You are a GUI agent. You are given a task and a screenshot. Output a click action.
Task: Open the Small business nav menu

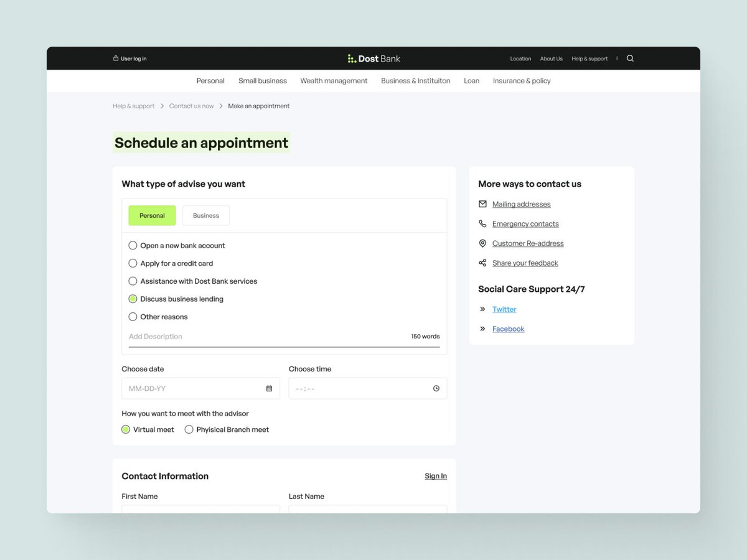(263, 81)
